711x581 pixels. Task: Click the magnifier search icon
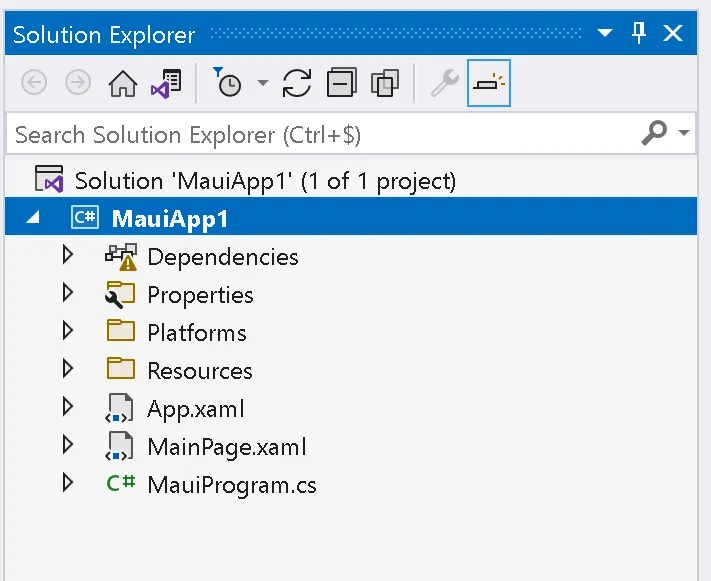tap(654, 133)
